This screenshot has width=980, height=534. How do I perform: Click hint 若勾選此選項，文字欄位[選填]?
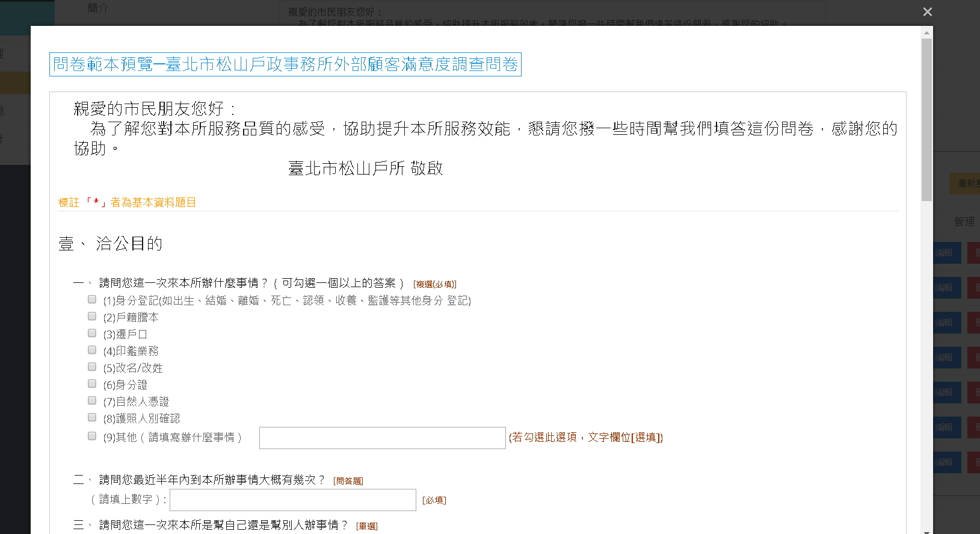[586, 438]
